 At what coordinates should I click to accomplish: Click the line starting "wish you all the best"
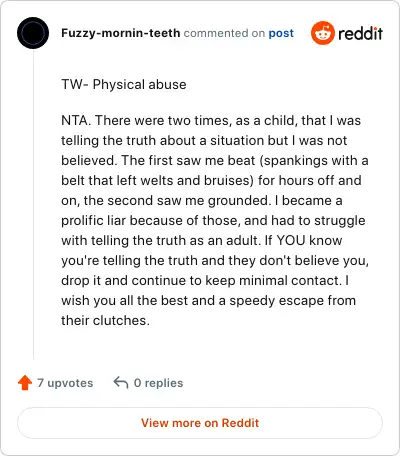(209, 301)
